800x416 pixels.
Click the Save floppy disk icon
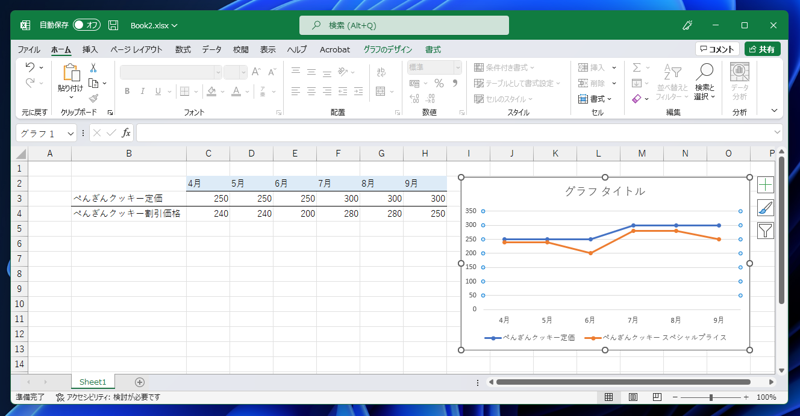114,25
